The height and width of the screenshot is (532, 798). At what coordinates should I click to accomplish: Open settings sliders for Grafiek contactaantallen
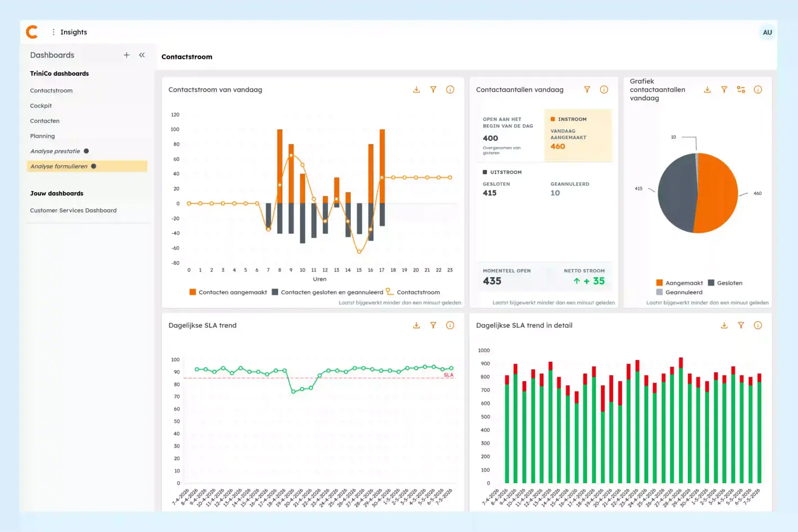pos(741,90)
